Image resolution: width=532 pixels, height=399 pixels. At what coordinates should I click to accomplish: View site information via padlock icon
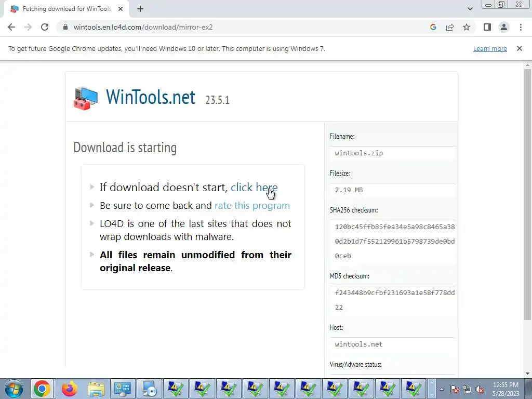click(x=65, y=27)
